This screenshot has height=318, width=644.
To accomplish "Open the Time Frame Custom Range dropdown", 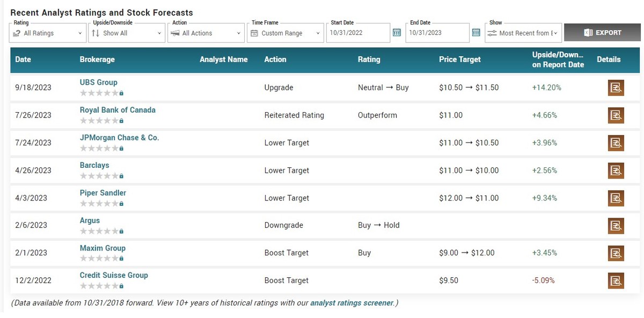I will click(x=285, y=33).
